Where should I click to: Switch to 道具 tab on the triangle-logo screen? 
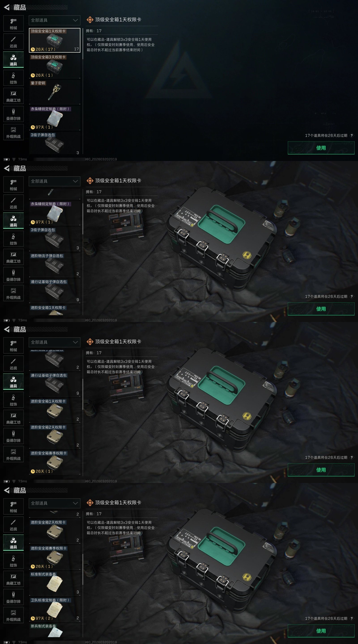[13, 60]
